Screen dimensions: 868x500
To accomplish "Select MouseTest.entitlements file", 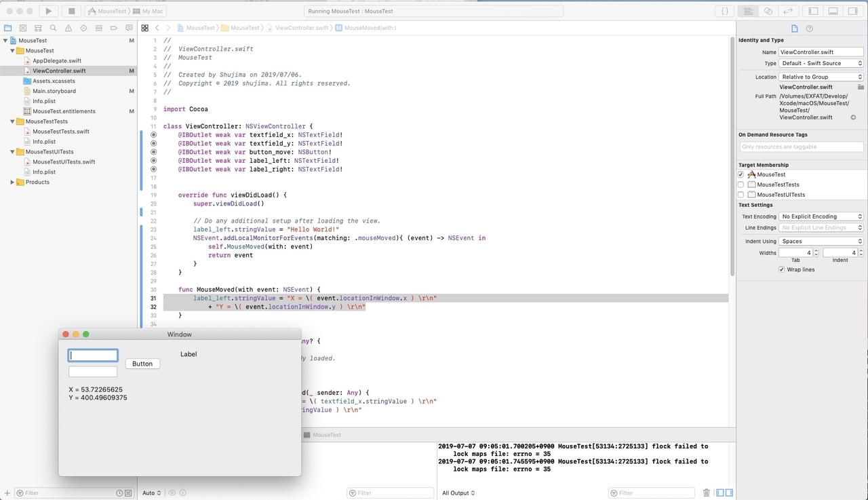I will 64,111.
